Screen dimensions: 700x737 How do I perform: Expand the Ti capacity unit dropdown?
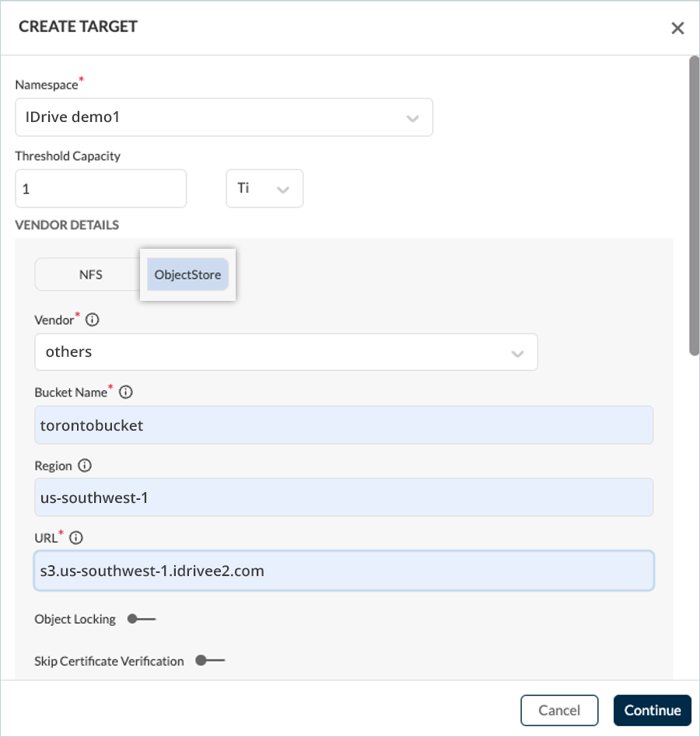pos(264,189)
